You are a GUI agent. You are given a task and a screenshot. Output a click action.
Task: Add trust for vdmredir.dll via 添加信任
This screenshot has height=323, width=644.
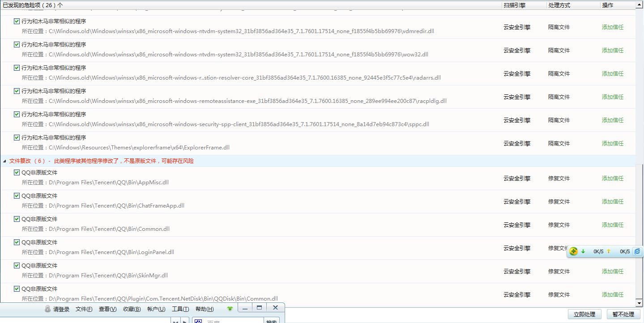(x=613, y=27)
